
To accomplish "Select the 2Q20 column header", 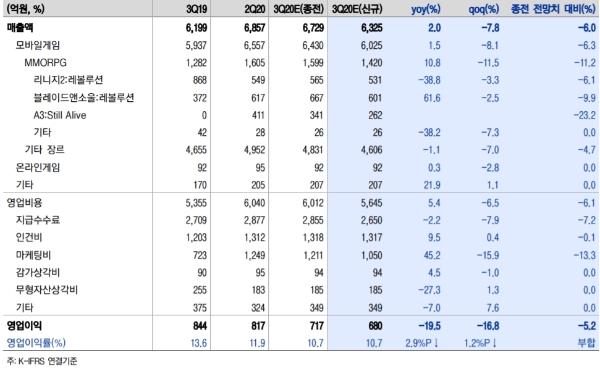I will pyautogui.click(x=255, y=9).
